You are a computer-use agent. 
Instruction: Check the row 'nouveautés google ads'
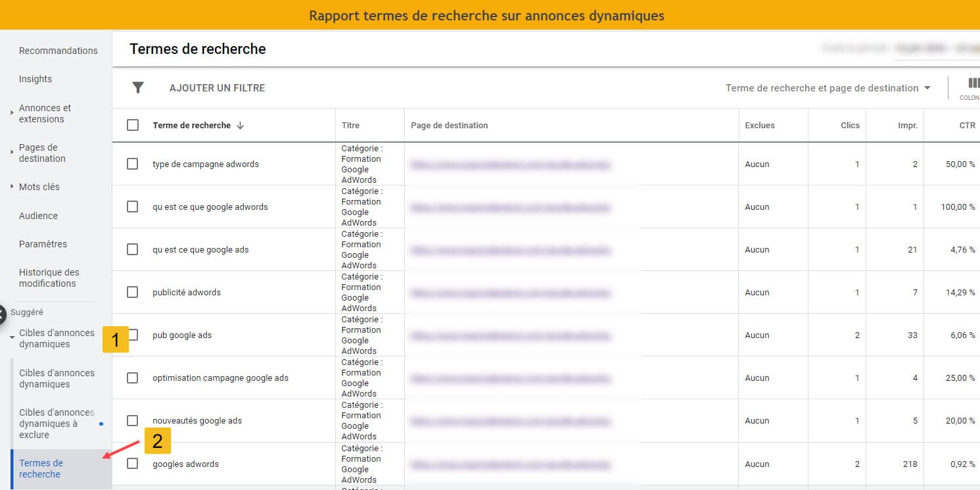(133, 420)
